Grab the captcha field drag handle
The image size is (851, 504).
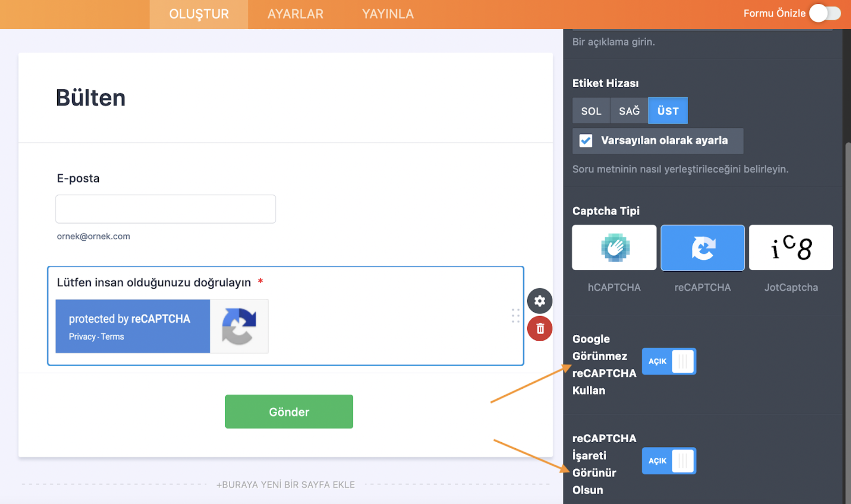tap(516, 316)
